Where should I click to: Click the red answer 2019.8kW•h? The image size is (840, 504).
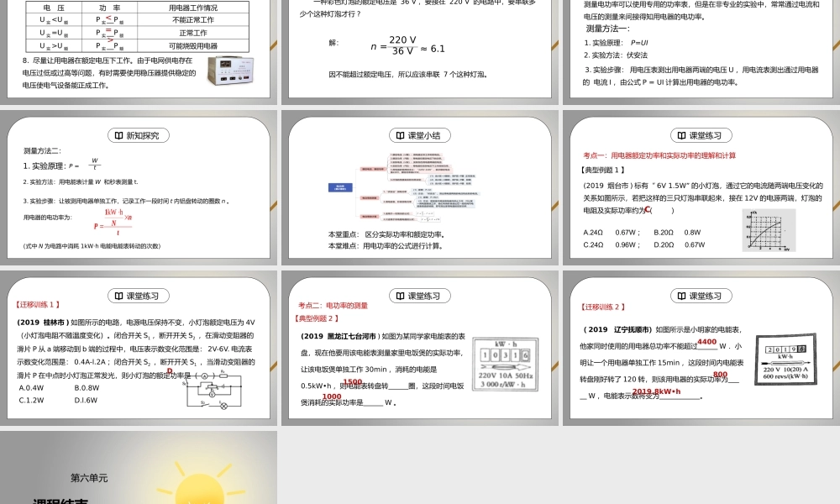point(657,391)
